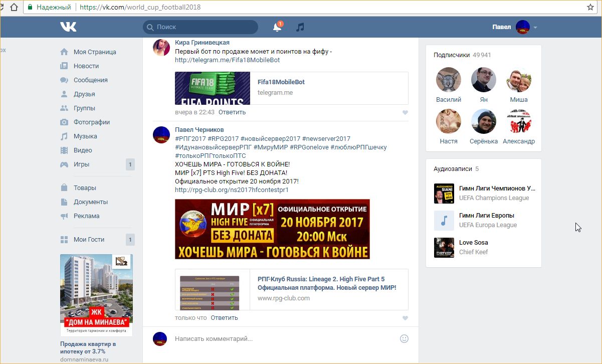Screen dimensions: 602x364
Task: Open subscriber Серёнька's avatar
Action: [x=484, y=121]
